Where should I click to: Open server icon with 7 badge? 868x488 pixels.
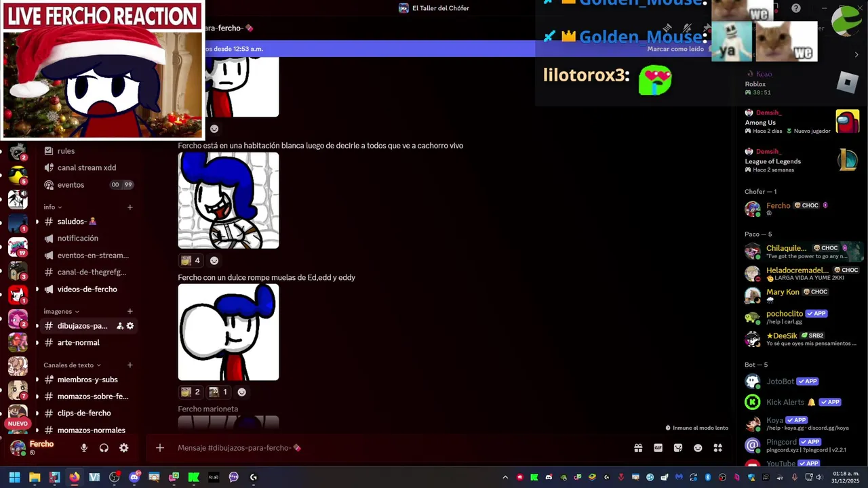18,390
